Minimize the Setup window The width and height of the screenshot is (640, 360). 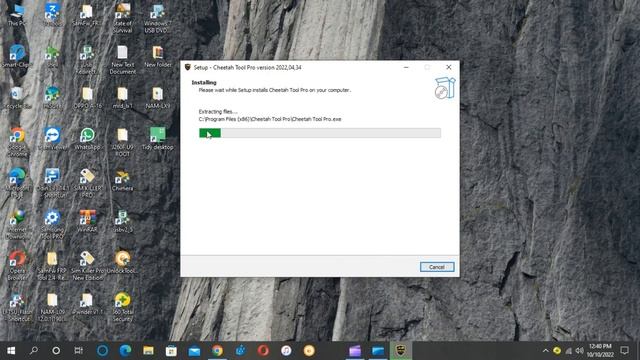point(406,67)
